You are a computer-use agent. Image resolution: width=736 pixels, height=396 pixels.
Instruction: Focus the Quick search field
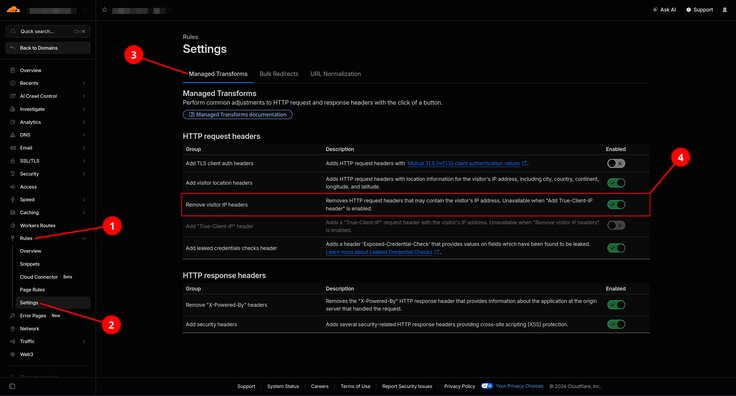(48, 31)
